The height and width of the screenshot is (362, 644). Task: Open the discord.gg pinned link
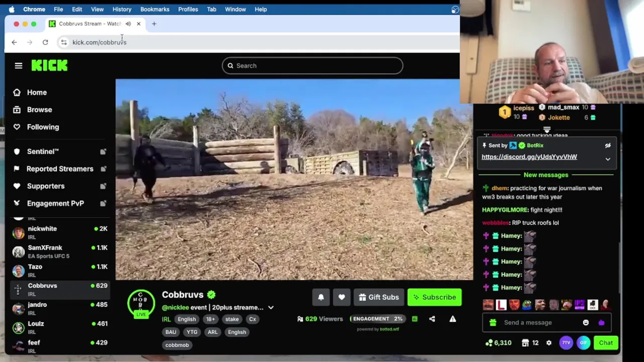pos(529,157)
